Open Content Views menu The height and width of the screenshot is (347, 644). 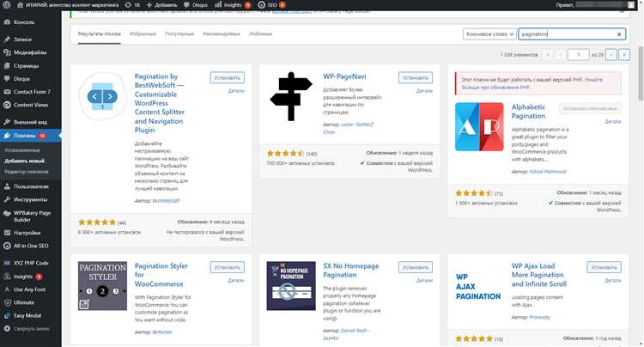[31, 105]
